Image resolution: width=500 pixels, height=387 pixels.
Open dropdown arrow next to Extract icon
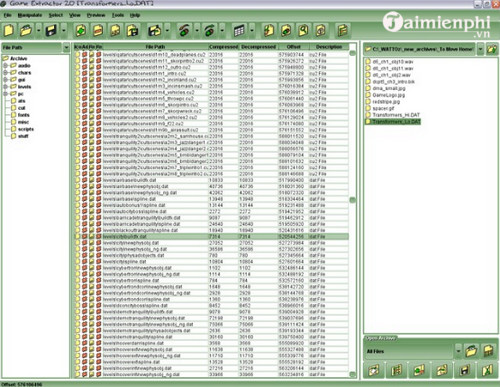[167, 30]
